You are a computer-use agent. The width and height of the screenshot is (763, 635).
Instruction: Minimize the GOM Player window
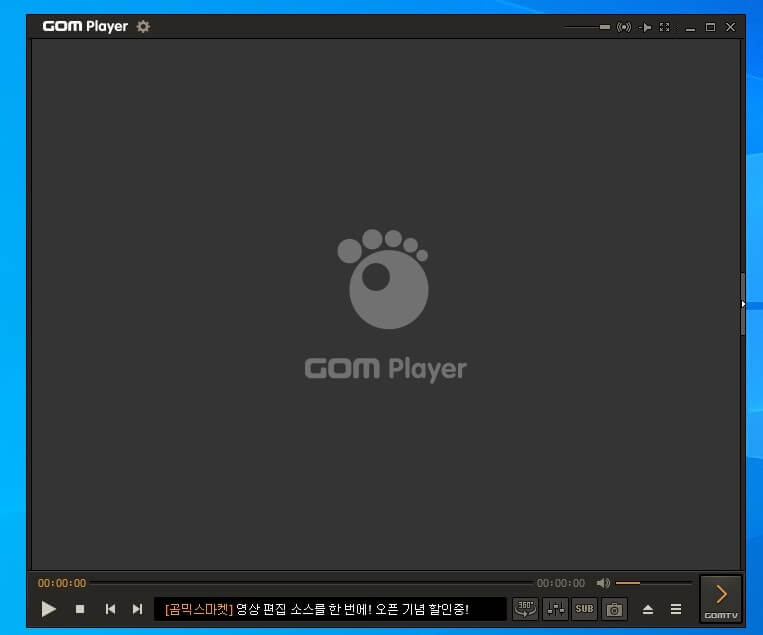point(690,28)
